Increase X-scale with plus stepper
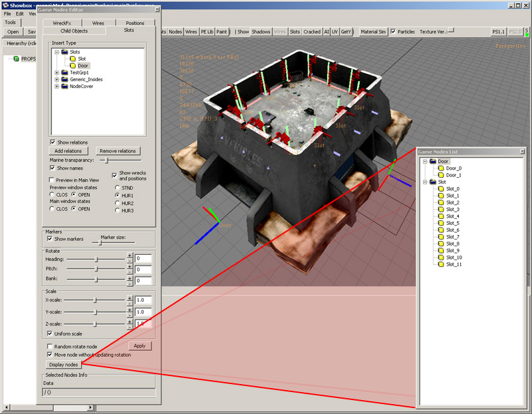This screenshot has width=532, height=414. [130, 298]
